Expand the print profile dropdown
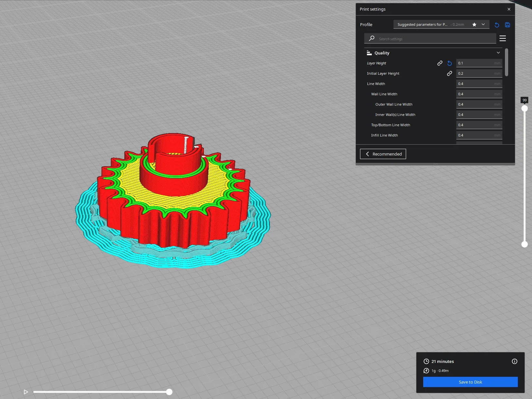Image resolution: width=532 pixels, height=399 pixels. 483,24
